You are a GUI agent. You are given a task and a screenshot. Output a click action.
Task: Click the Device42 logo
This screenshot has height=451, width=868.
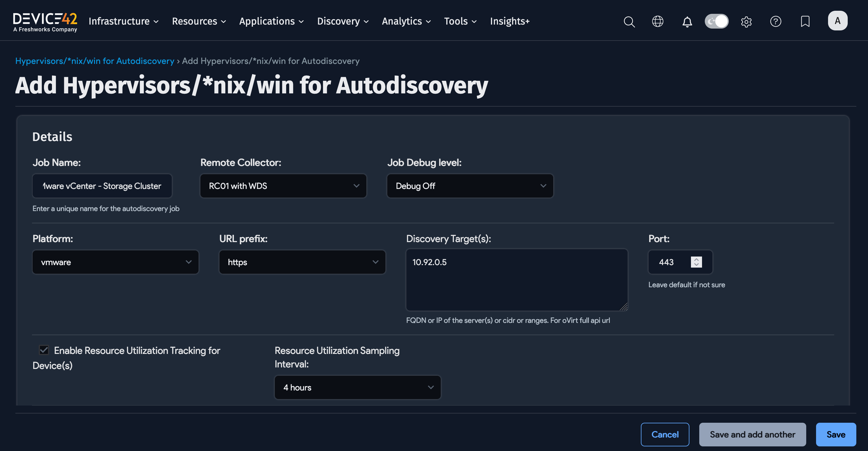[45, 21]
